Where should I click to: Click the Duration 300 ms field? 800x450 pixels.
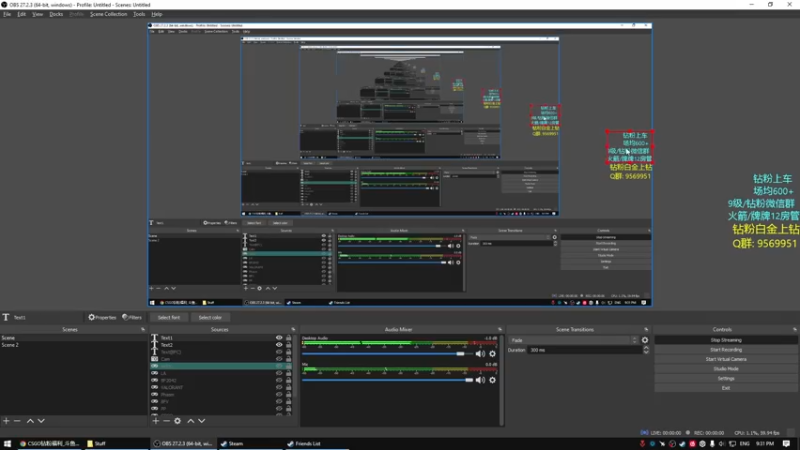tap(585, 350)
